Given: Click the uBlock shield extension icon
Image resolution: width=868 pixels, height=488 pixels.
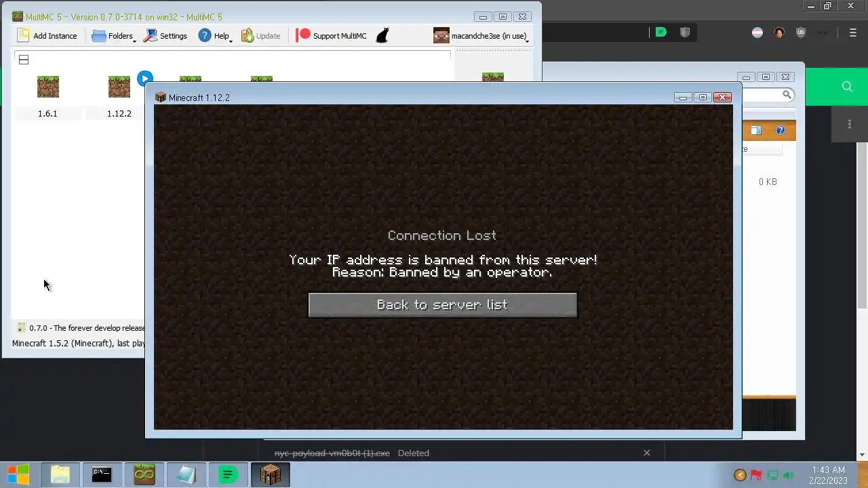Looking at the screenshot, I should coord(801,33).
